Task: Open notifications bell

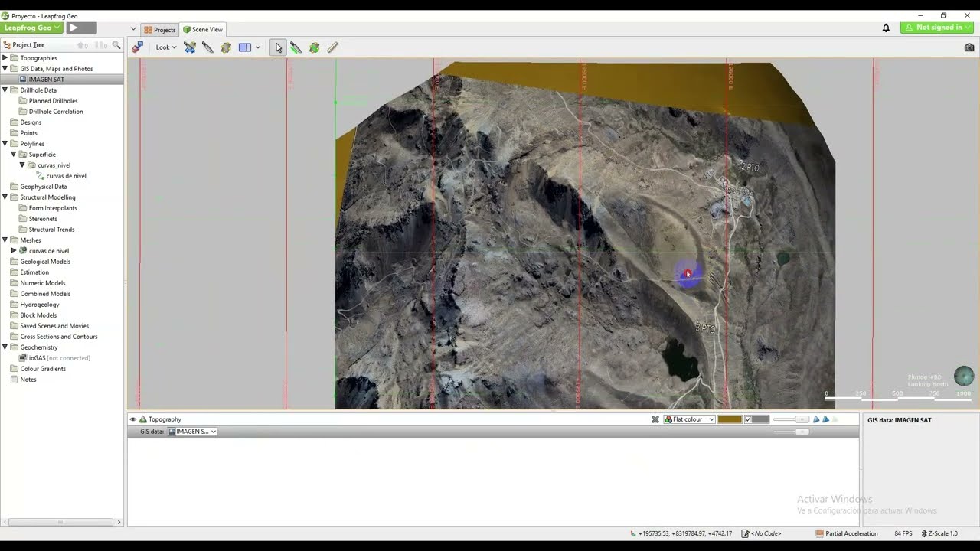Action: click(886, 28)
